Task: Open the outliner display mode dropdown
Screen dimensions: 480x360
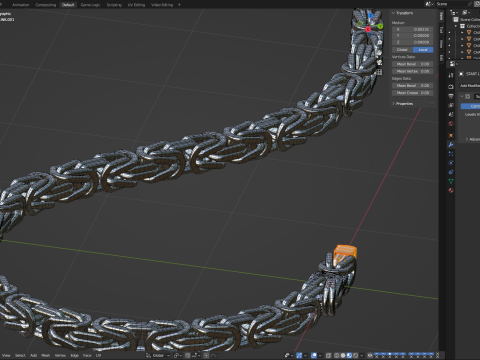Action: coord(465,12)
